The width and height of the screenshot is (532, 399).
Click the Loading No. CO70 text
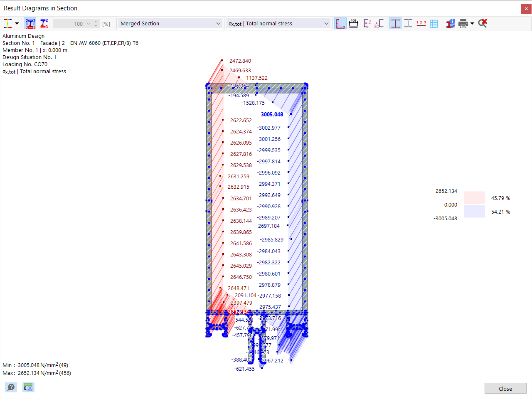point(25,64)
